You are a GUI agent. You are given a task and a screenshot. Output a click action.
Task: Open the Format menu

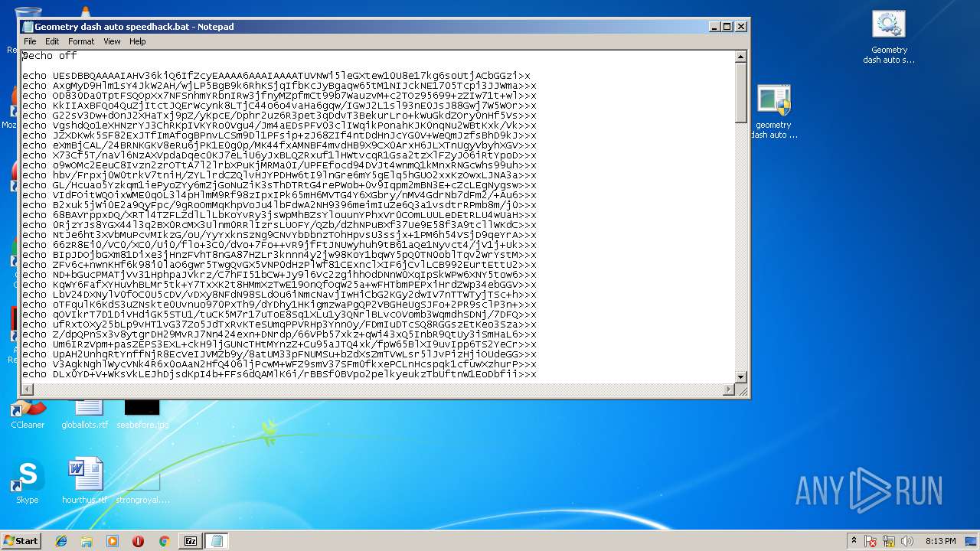[81, 41]
